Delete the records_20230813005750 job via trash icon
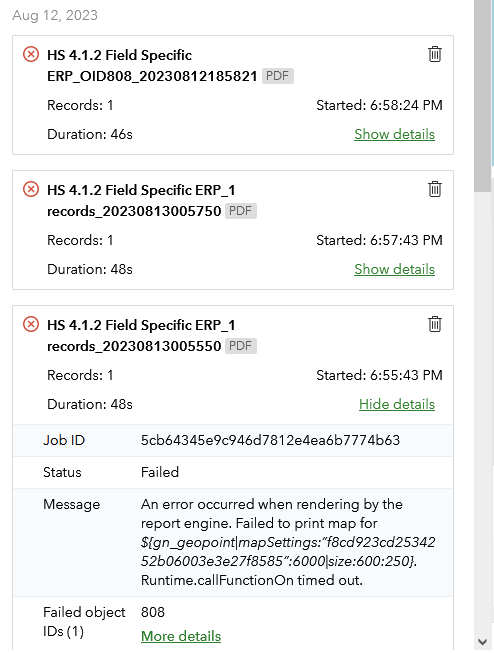This screenshot has width=494, height=653. [434, 189]
